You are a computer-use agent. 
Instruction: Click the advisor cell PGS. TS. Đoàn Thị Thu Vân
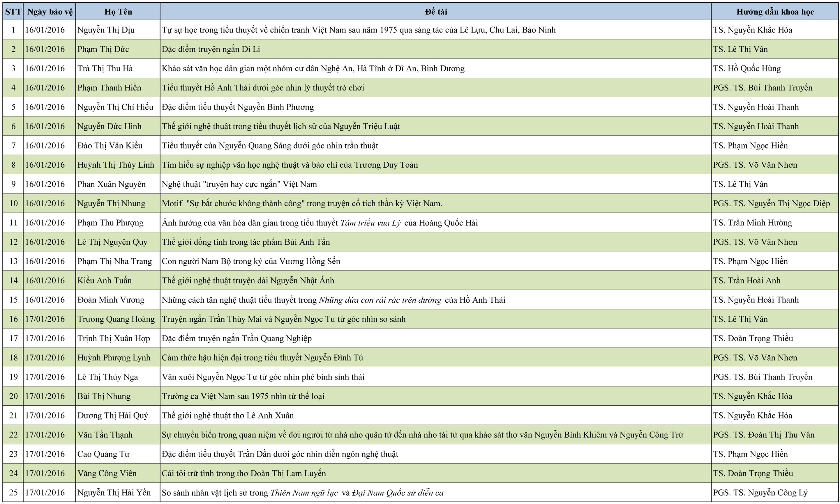point(763,435)
